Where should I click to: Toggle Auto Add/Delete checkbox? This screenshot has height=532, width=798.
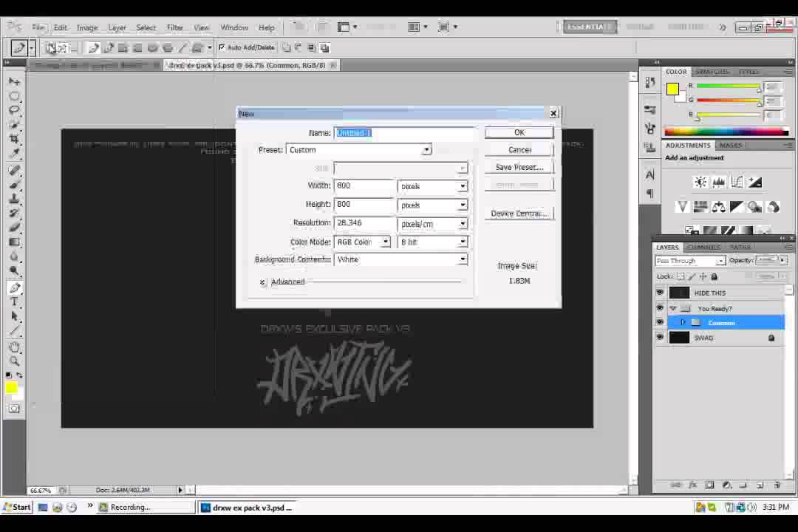point(222,47)
